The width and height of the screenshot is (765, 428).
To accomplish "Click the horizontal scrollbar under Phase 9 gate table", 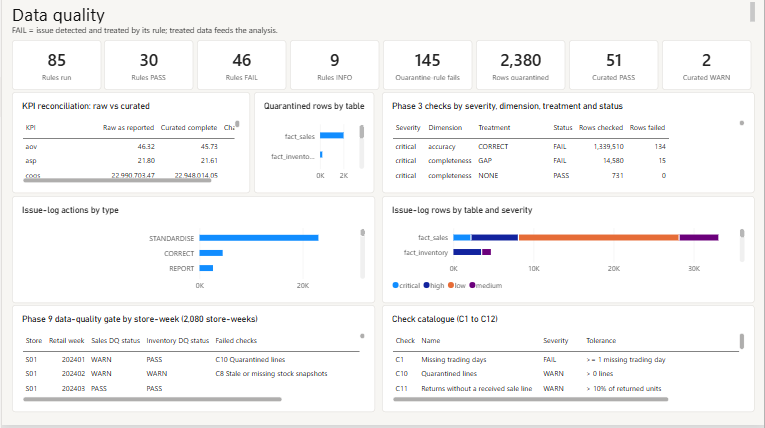I will tap(152, 399).
